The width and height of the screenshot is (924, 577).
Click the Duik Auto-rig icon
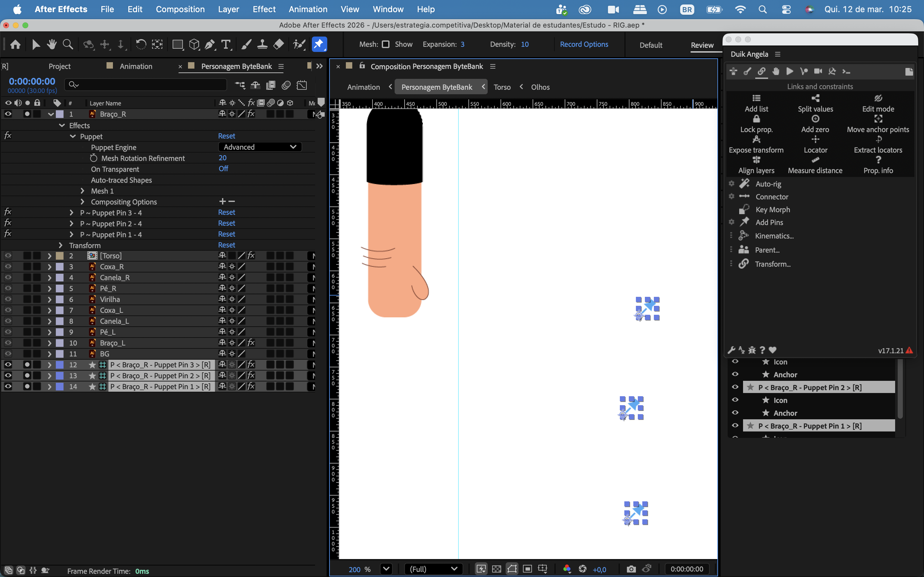click(745, 184)
